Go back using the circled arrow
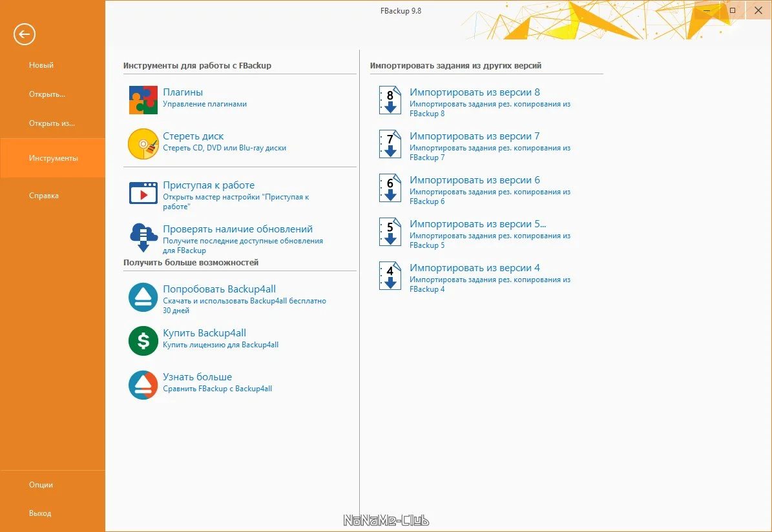This screenshot has width=772, height=532. 24,34
